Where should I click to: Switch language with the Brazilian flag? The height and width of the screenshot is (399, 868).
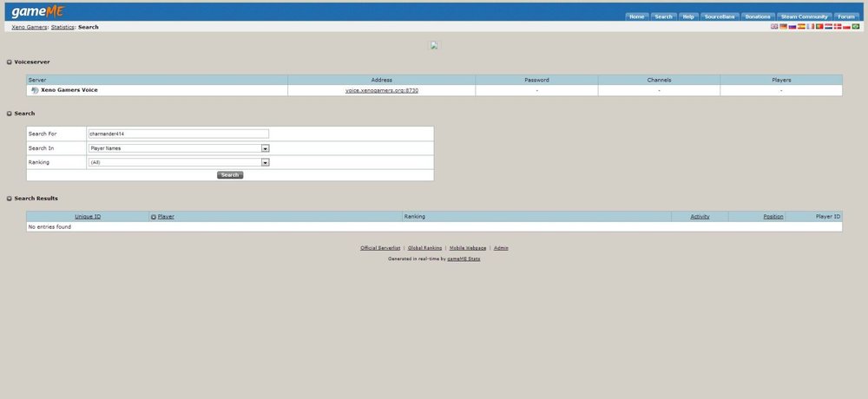[855, 27]
